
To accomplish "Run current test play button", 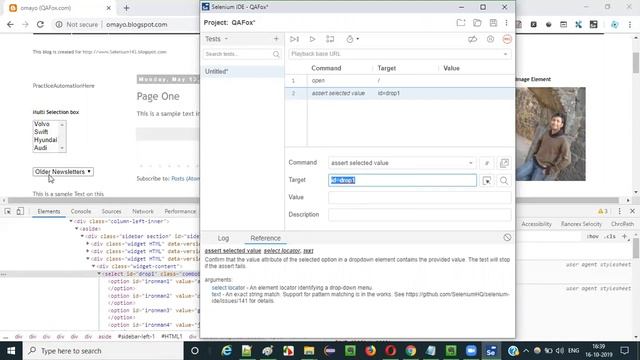I will (312, 39).
